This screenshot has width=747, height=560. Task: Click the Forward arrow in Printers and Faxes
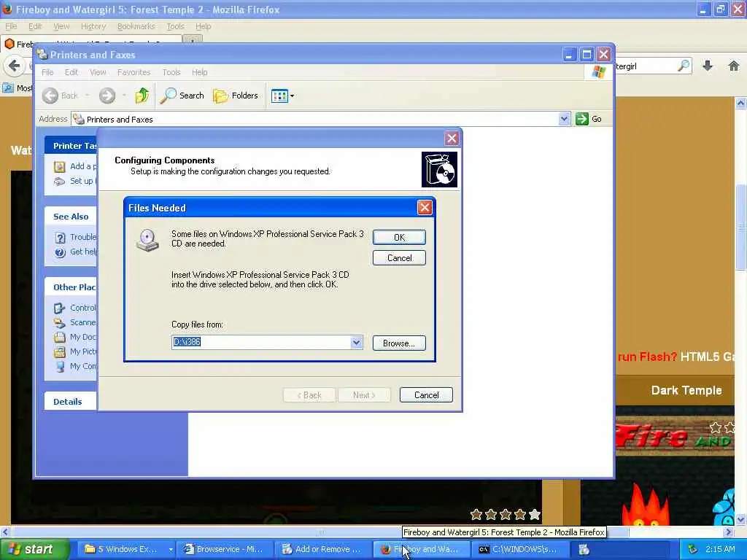click(x=107, y=96)
